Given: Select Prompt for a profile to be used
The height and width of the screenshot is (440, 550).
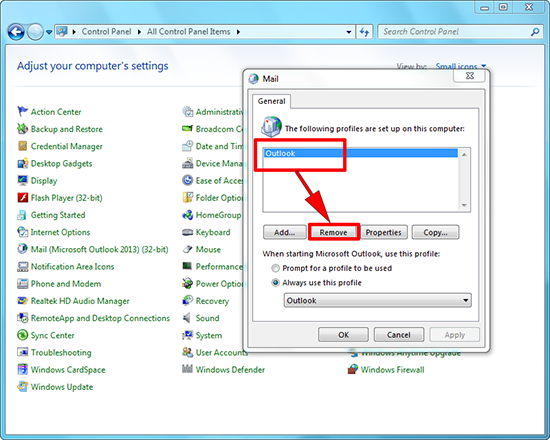Looking at the screenshot, I should tap(276, 268).
